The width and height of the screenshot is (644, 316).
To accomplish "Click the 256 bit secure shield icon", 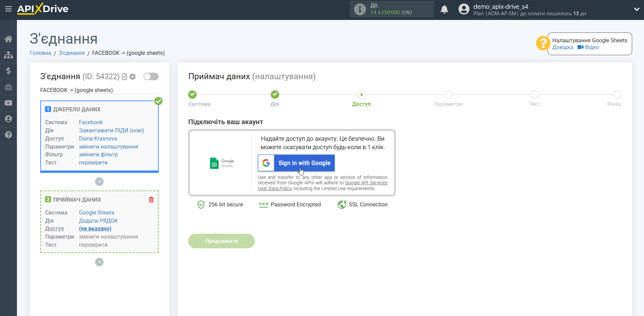I will [x=201, y=205].
